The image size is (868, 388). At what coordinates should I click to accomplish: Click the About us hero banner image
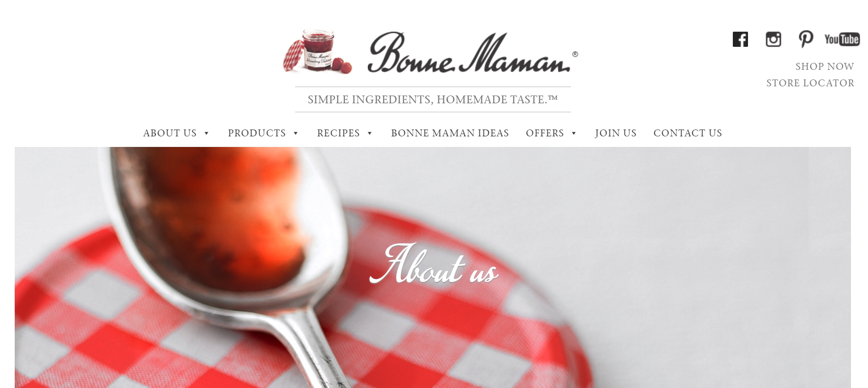pos(433,267)
